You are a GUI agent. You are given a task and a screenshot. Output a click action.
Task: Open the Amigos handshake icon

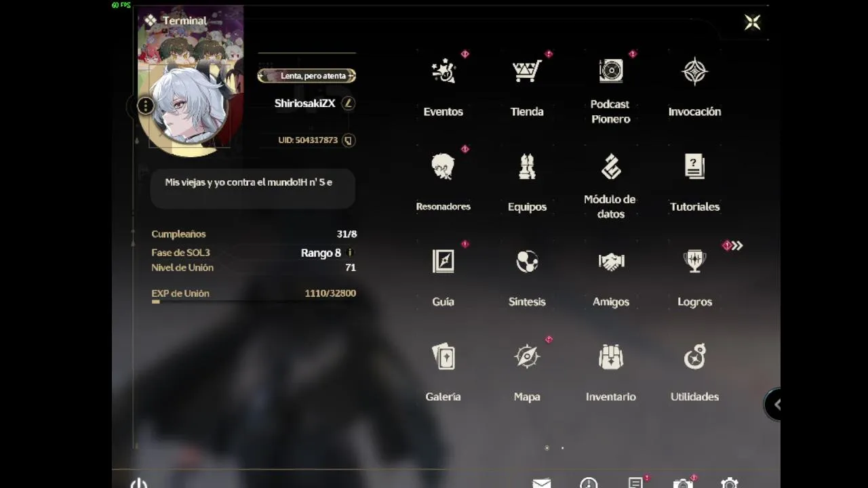[x=611, y=261]
